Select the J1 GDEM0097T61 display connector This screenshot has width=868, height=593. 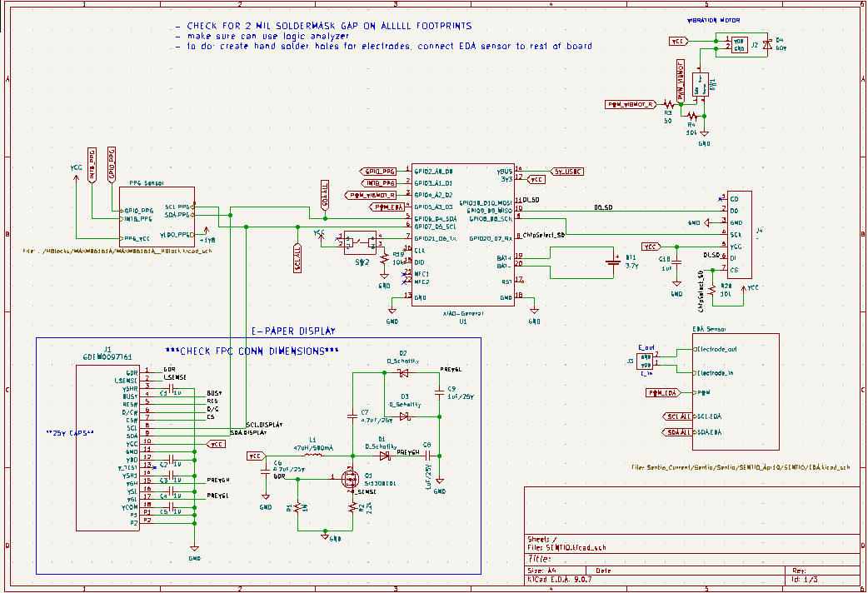107,447
